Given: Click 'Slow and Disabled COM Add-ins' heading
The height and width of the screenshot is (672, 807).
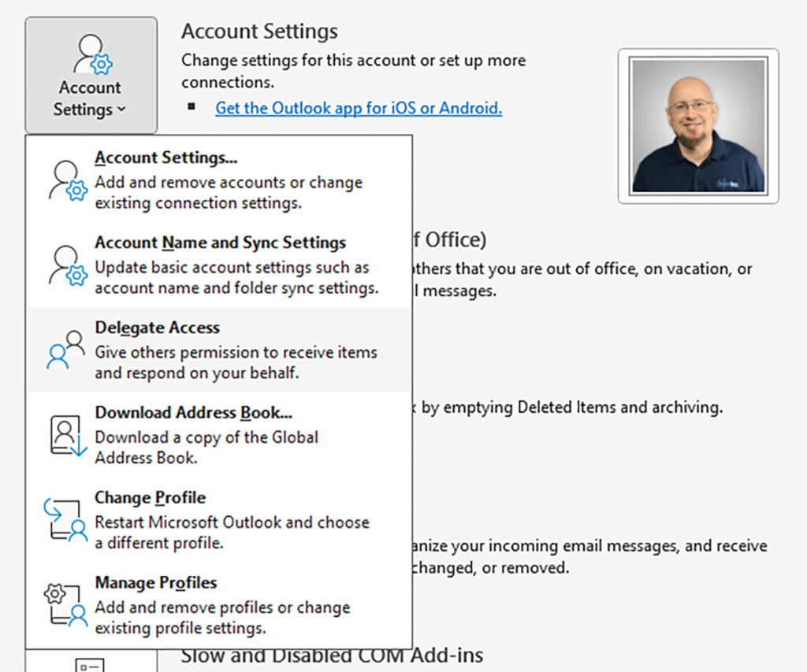Looking at the screenshot, I should click(x=332, y=656).
